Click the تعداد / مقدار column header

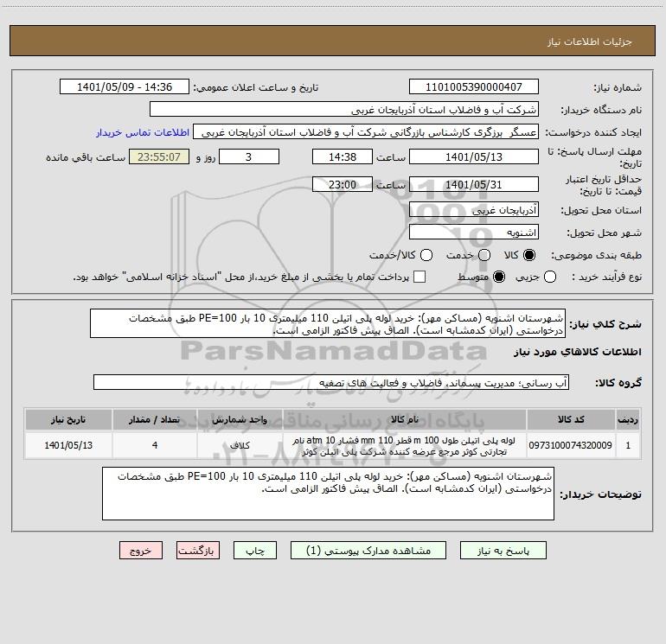click(155, 419)
